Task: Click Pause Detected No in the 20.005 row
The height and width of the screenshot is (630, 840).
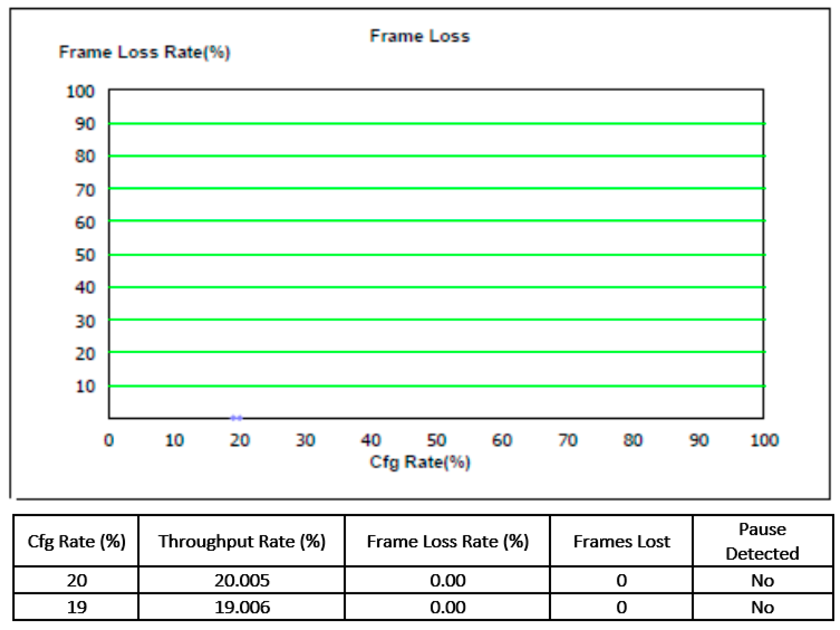Action: tap(763, 580)
